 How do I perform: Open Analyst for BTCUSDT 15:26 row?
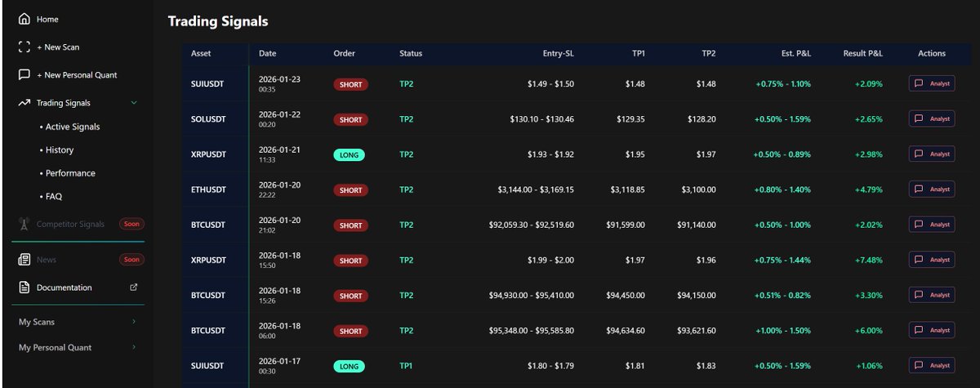932,295
